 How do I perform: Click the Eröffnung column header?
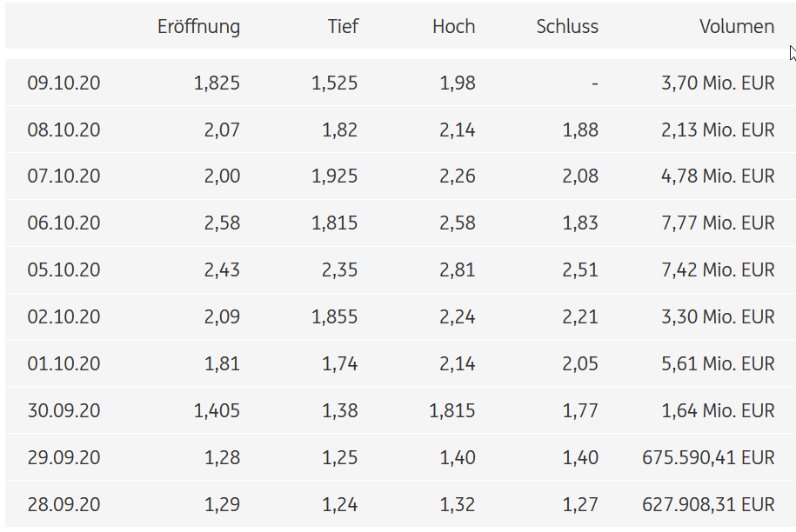click(198, 27)
